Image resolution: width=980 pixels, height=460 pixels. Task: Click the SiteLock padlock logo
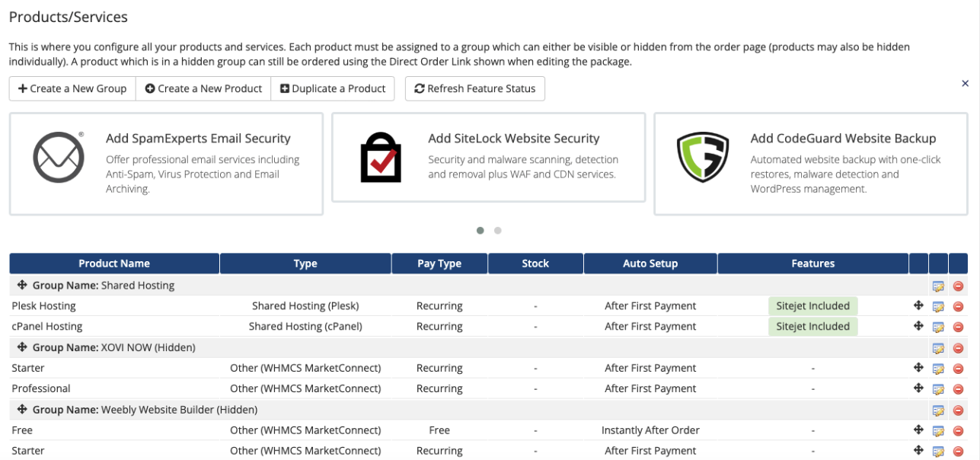coord(381,157)
